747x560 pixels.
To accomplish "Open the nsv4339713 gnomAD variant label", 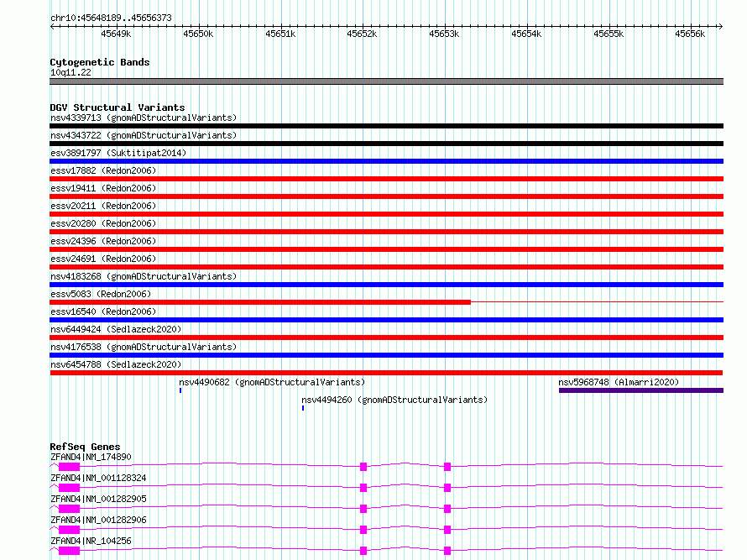I will 144,118.
